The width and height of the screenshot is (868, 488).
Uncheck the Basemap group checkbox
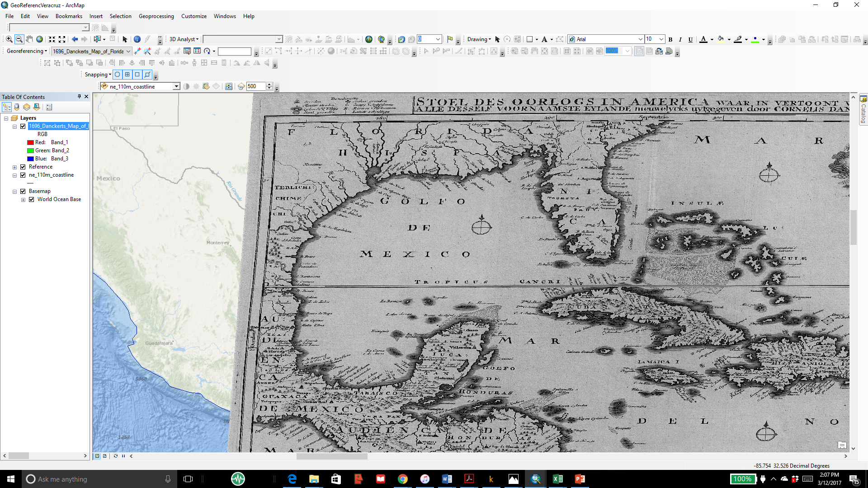23,191
